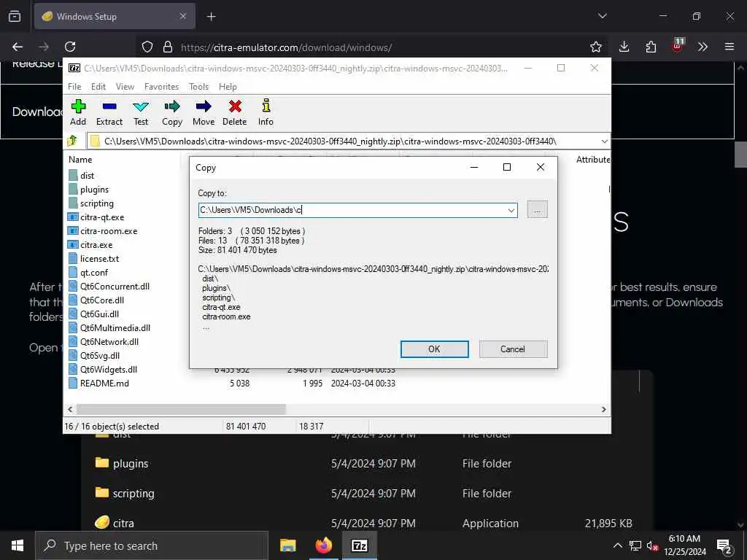Image resolution: width=747 pixels, height=560 pixels.
Task: List all tabs dropdown in Firefox
Action: pyautogui.click(x=603, y=16)
